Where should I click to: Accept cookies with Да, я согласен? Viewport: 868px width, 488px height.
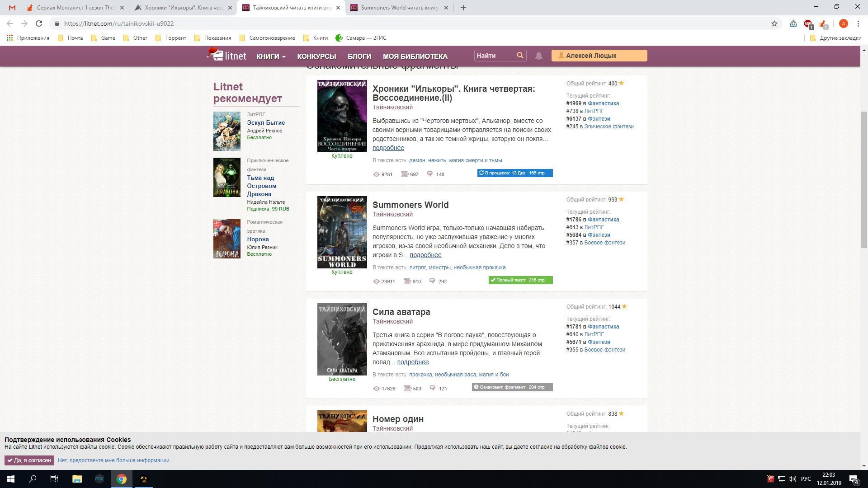29,460
